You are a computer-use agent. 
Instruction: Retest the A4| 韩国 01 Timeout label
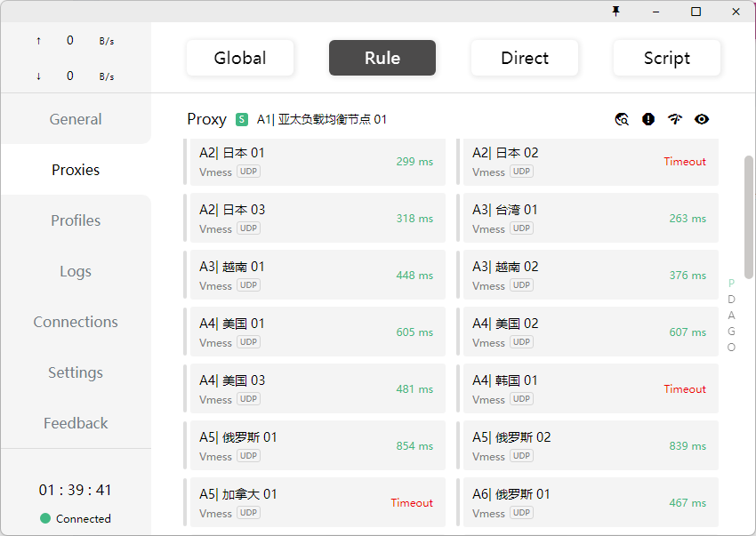685,389
